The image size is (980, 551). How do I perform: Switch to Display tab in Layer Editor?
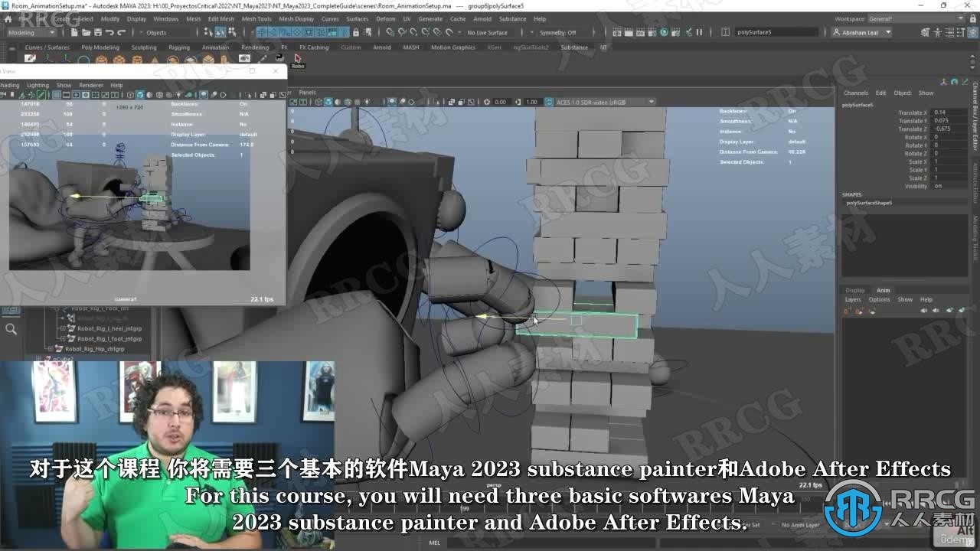pos(855,290)
